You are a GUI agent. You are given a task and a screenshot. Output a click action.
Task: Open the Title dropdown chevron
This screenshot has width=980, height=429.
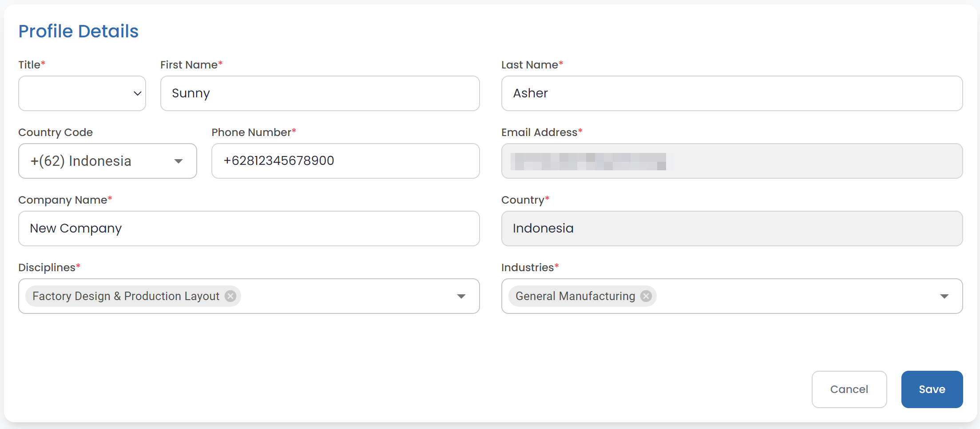[x=137, y=93]
